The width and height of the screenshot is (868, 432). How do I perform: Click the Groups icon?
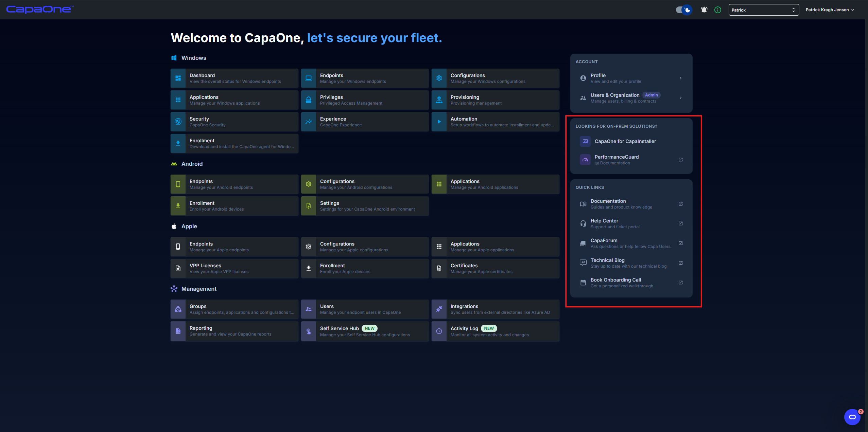pyautogui.click(x=178, y=309)
